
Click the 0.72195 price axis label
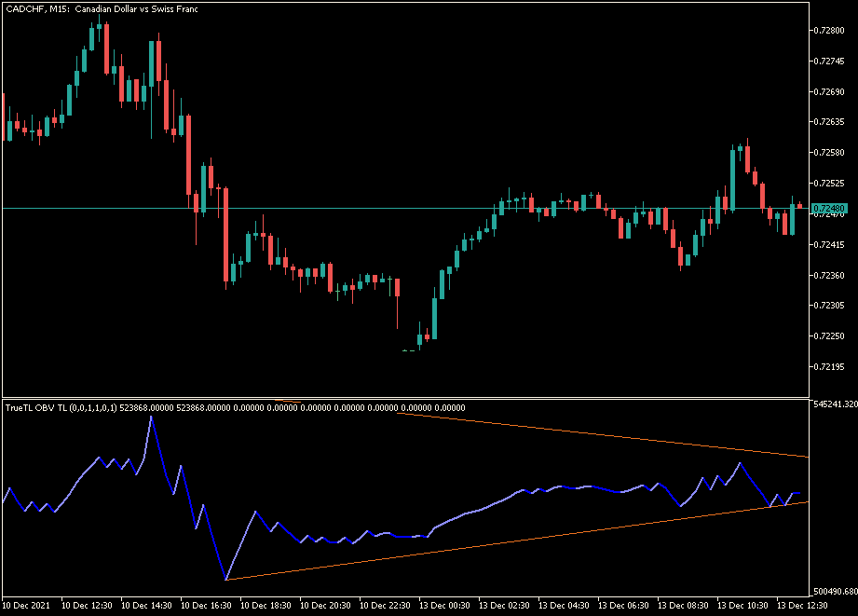[829, 367]
